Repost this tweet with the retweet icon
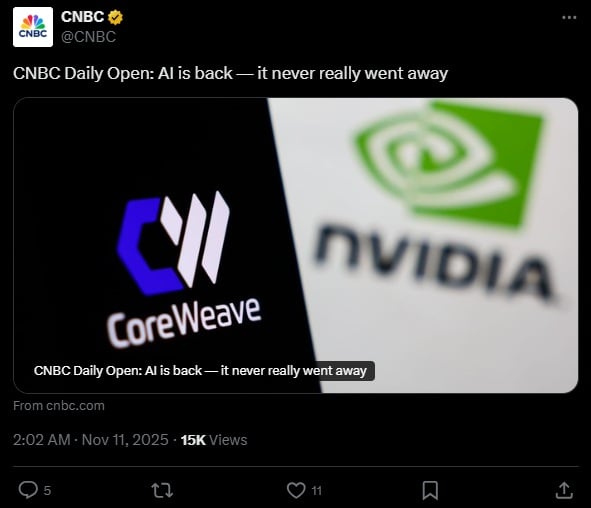 click(162, 490)
